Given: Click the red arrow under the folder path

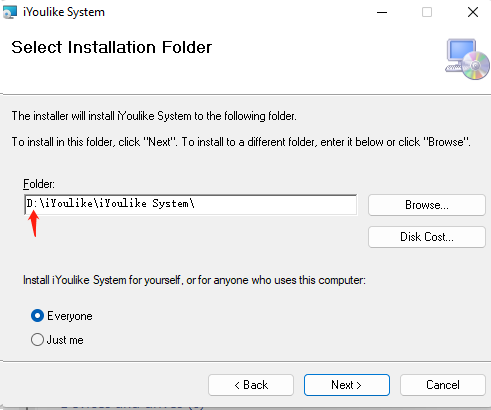Looking at the screenshot, I should click(33, 223).
